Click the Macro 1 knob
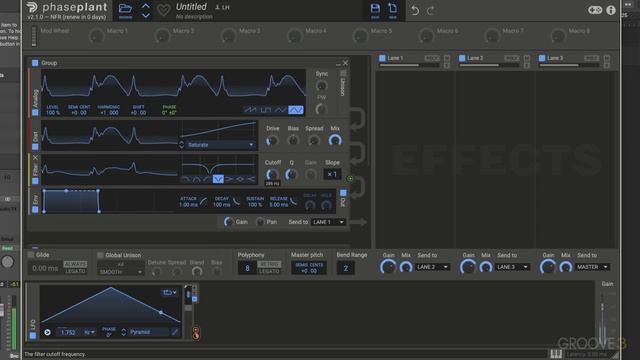The image size is (640, 360). [x=96, y=36]
